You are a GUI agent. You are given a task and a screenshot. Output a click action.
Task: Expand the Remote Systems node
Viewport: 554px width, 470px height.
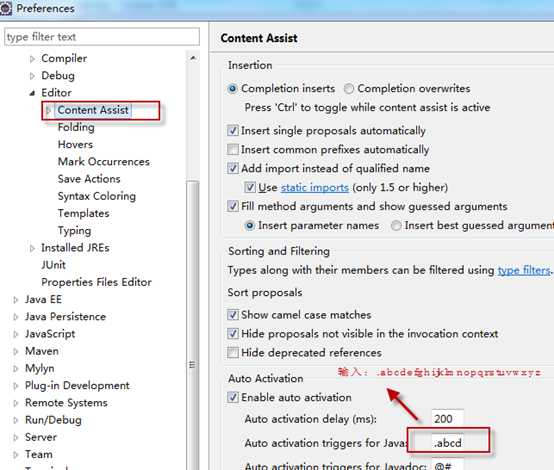[x=16, y=403]
